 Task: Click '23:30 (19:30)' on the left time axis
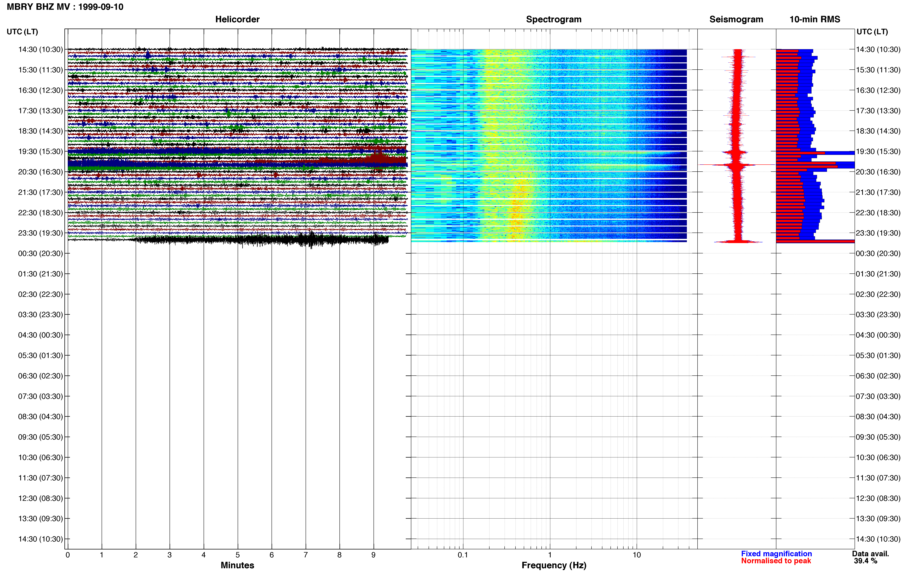[x=41, y=233]
